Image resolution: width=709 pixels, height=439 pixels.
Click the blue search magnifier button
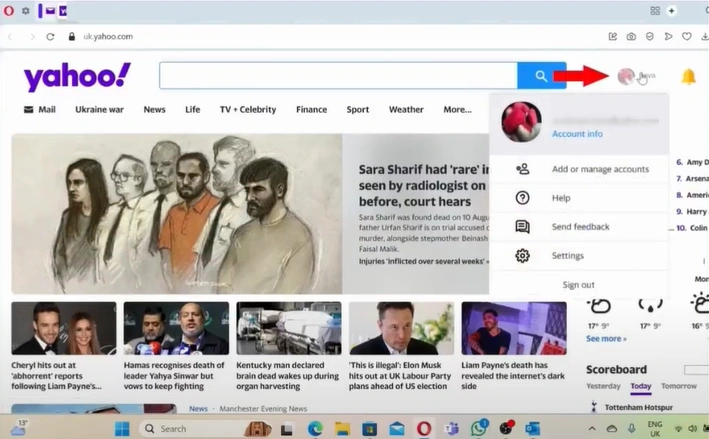[x=541, y=76]
